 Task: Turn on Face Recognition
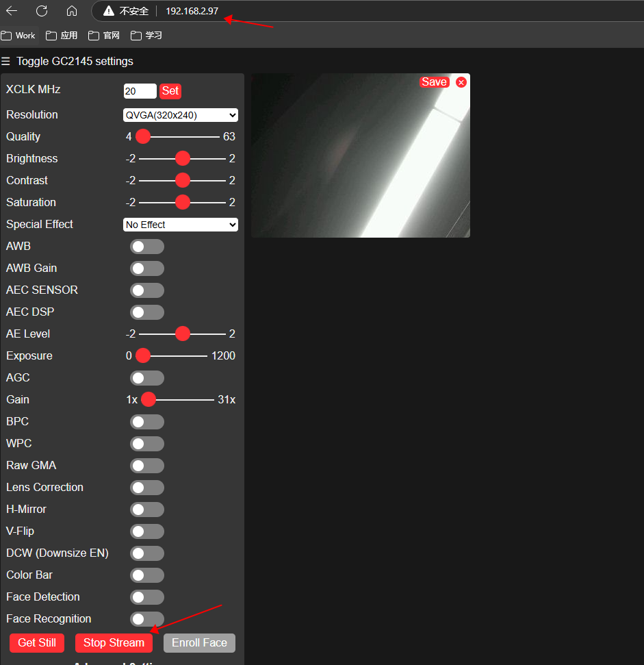coord(147,619)
